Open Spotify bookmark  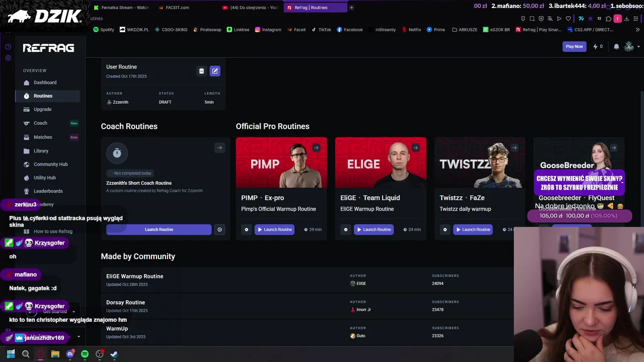pyautogui.click(x=104, y=30)
